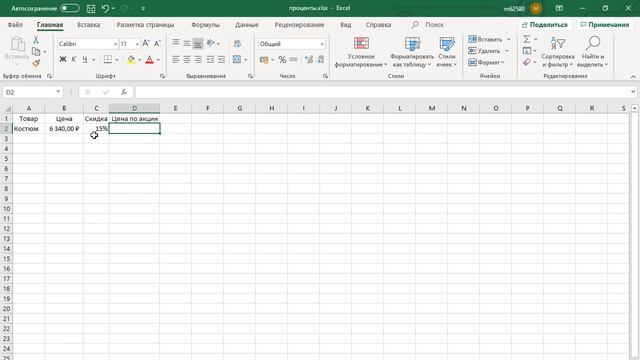Viewport: 640px width, 360px height.
Task: Click the Save floppy disk icon
Action: coord(91,8)
